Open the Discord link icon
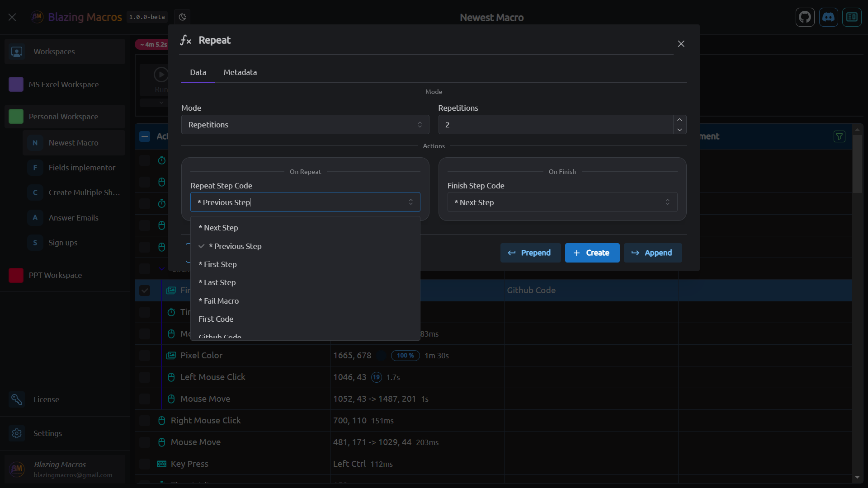 point(828,17)
